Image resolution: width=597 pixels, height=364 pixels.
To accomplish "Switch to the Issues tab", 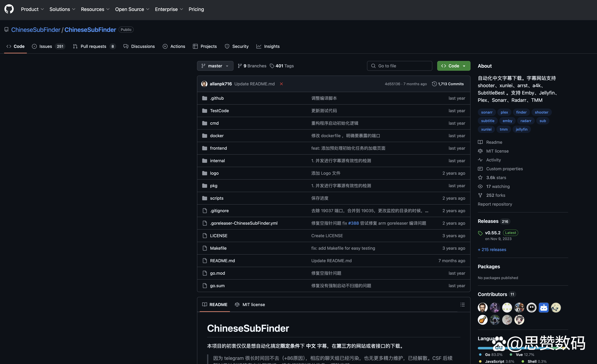I will 49,46.
